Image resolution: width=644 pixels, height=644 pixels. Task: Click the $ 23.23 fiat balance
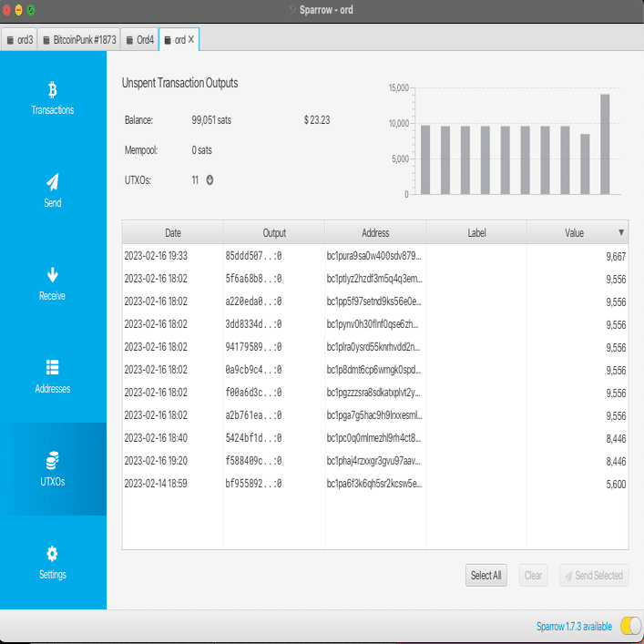coord(317,120)
